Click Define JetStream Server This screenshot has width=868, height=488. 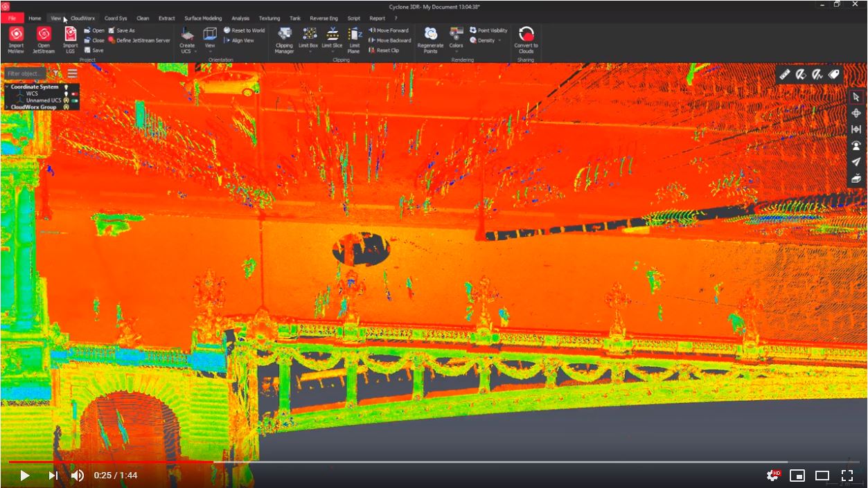[x=139, y=40]
